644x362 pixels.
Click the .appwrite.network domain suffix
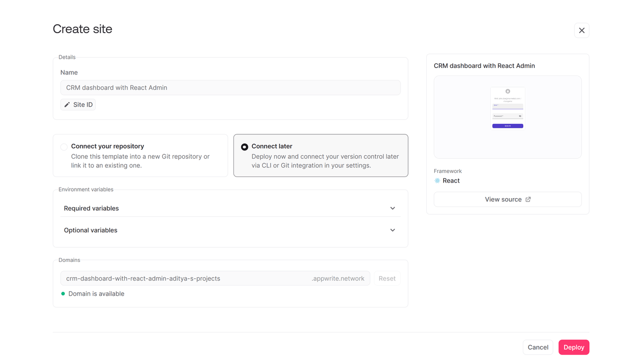[338, 279]
